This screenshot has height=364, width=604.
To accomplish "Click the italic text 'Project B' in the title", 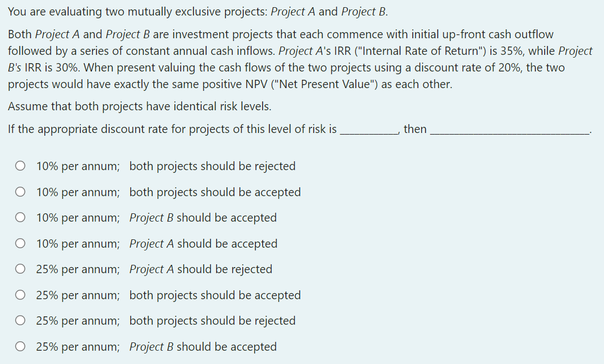I will (x=364, y=11).
